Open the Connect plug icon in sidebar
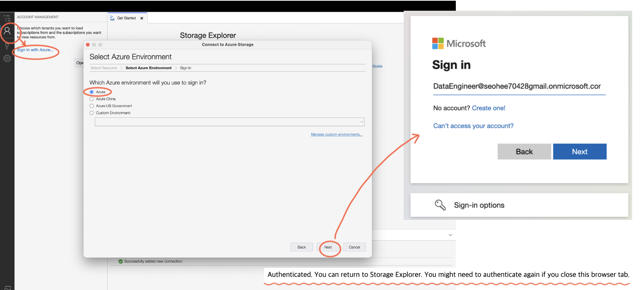 pyautogui.click(x=7, y=46)
